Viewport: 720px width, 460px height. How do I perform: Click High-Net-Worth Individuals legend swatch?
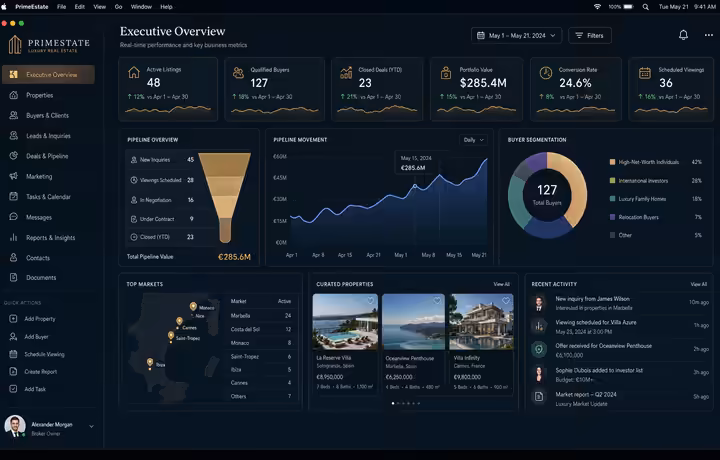[612, 162]
